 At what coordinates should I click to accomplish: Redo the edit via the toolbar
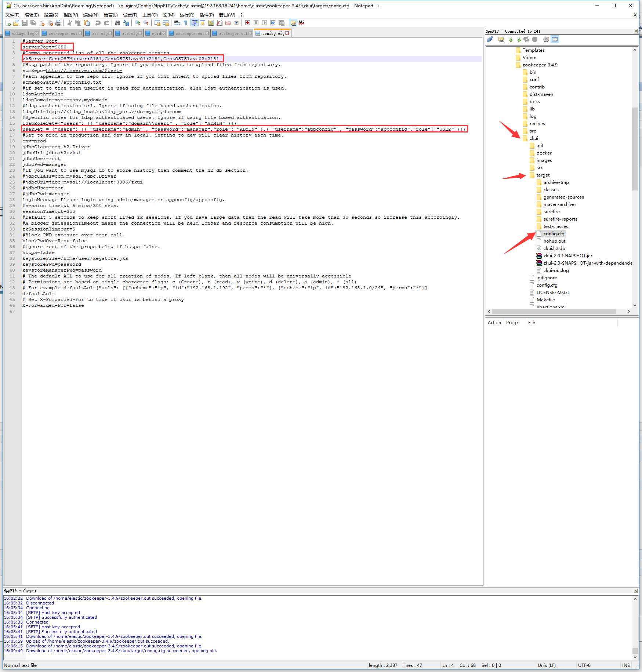(106, 23)
